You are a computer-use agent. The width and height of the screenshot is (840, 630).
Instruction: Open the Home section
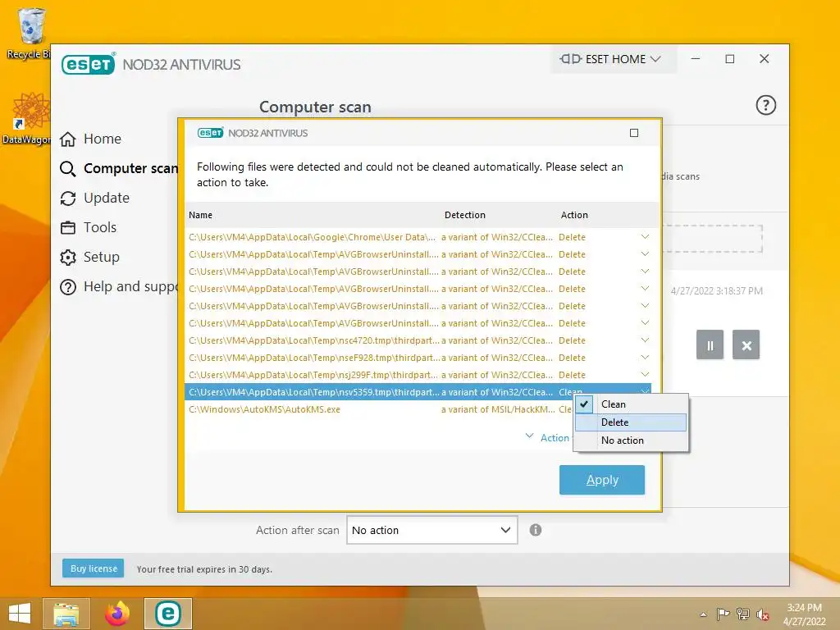point(102,139)
